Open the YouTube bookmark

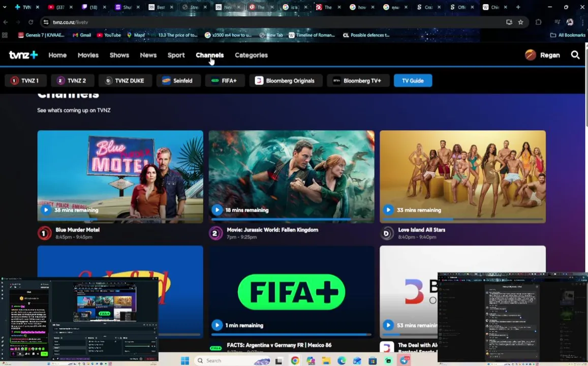coord(109,35)
